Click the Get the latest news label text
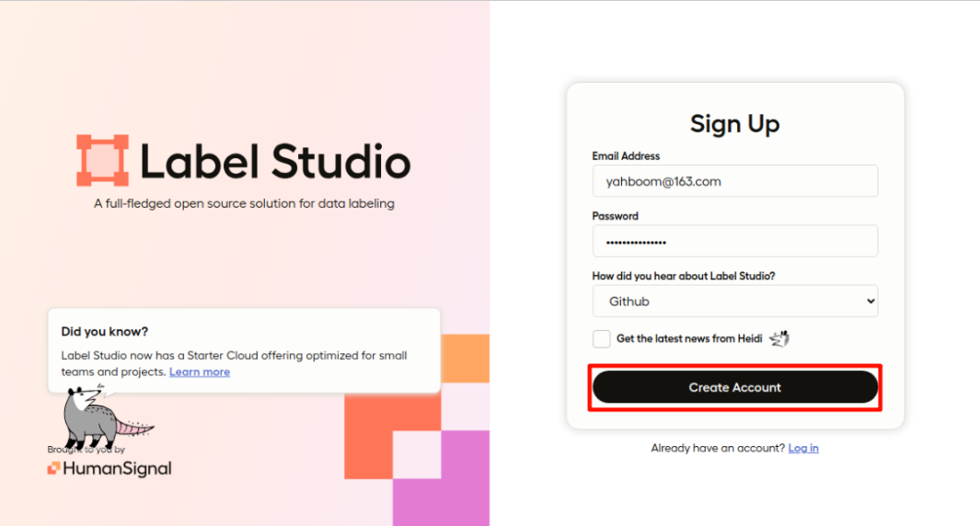This screenshot has width=980, height=526. (x=688, y=338)
